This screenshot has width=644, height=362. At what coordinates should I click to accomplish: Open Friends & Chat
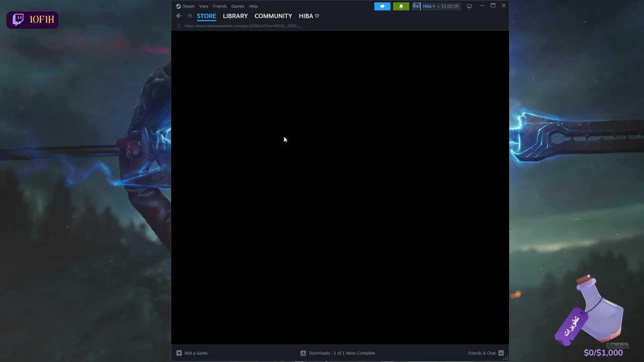481,353
